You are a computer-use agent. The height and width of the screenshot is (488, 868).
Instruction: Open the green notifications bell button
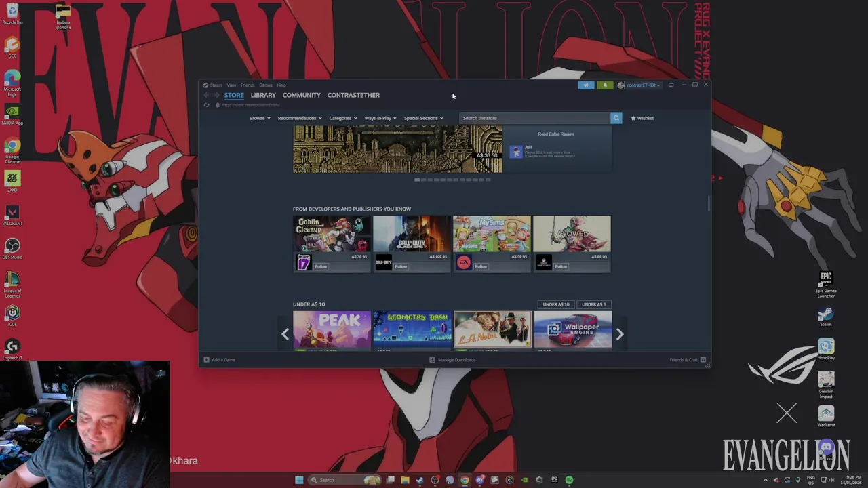pos(605,85)
